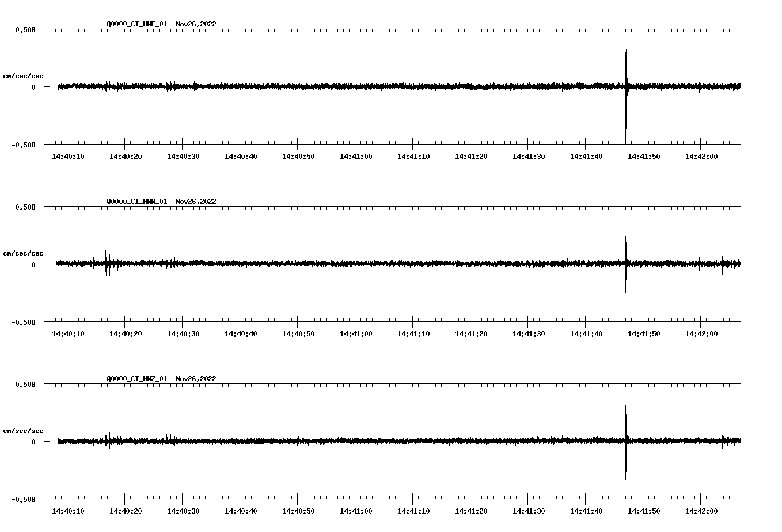Click the 14:41:00 time label under HNE plot

coord(355,157)
